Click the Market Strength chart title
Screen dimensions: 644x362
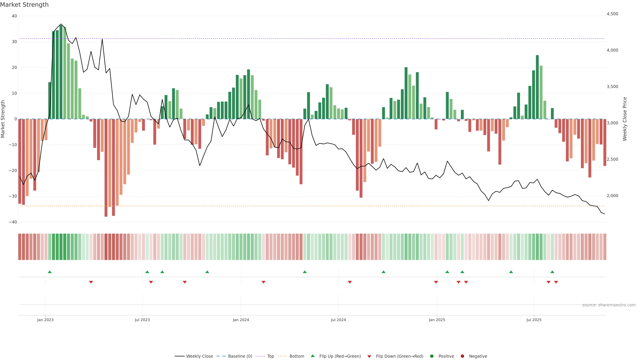pos(24,5)
